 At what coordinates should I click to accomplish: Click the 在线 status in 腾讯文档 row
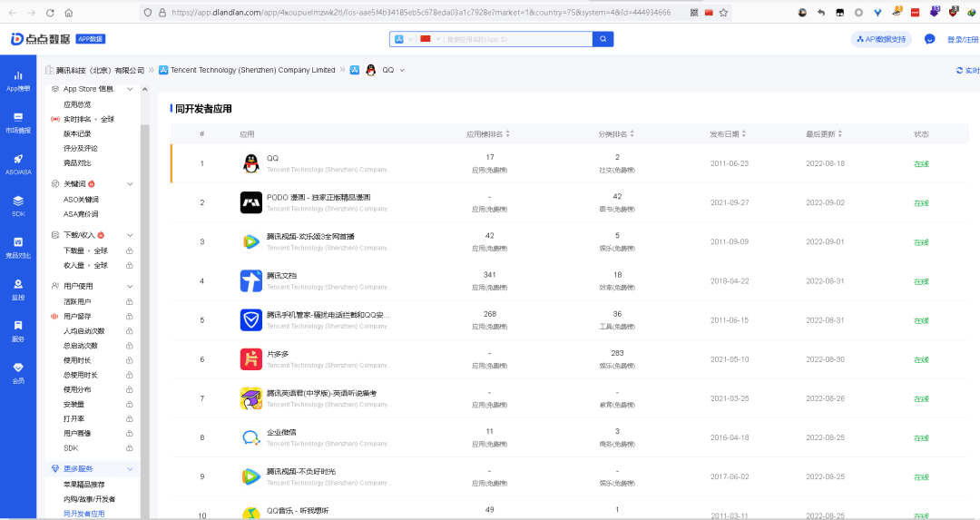[x=921, y=281]
